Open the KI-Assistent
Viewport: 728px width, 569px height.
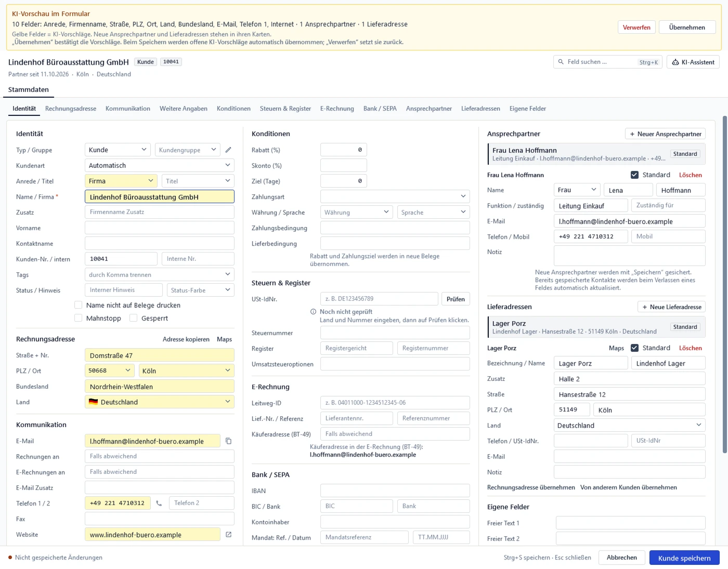point(693,62)
